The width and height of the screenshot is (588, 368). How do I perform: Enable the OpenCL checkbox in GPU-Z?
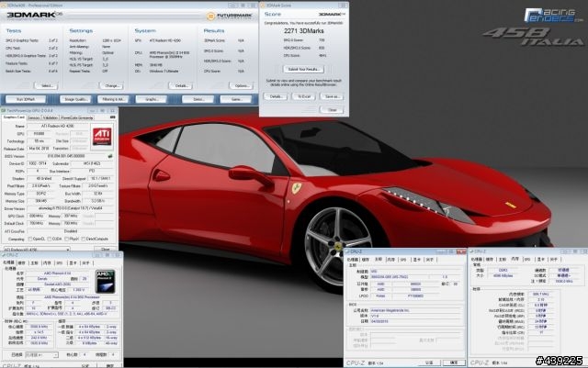pyautogui.click(x=30, y=240)
